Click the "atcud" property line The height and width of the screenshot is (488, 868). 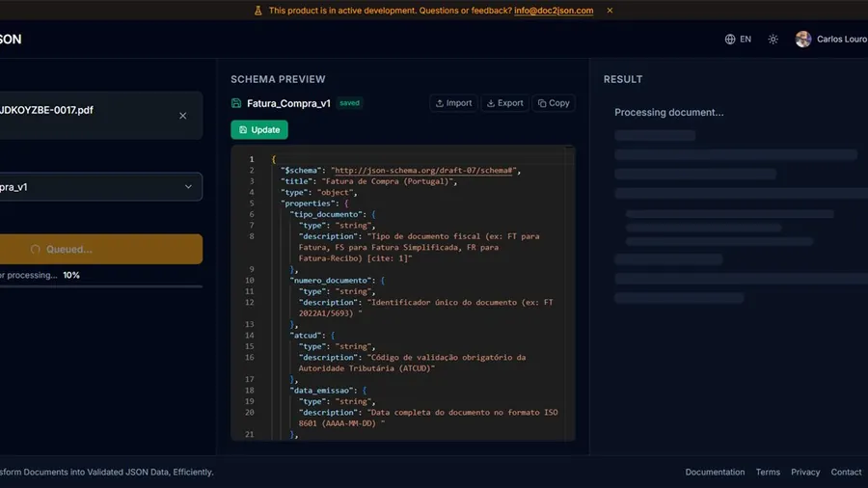tap(312, 336)
